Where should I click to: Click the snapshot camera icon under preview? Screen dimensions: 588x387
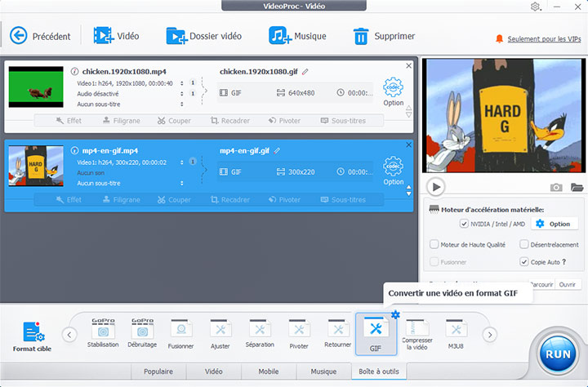point(556,187)
